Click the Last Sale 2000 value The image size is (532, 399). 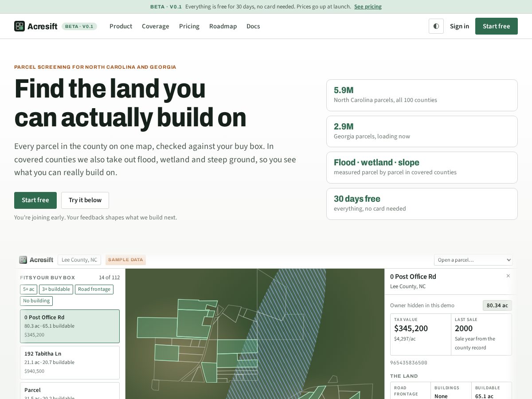point(464,329)
